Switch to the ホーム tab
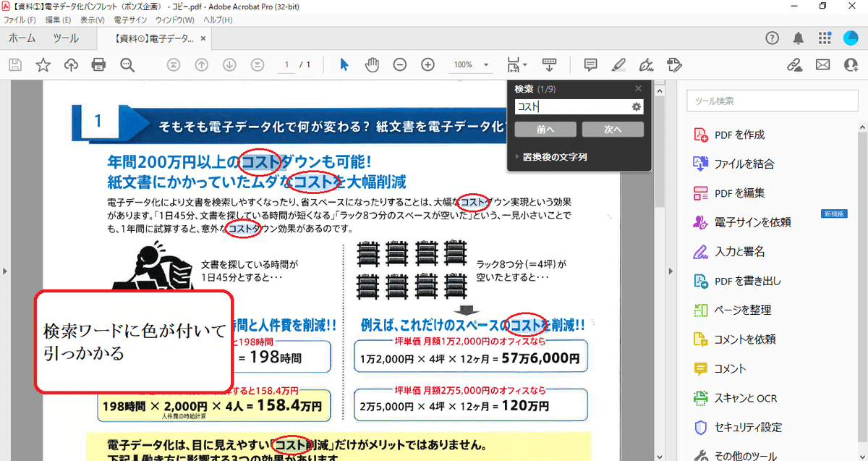 [x=22, y=38]
